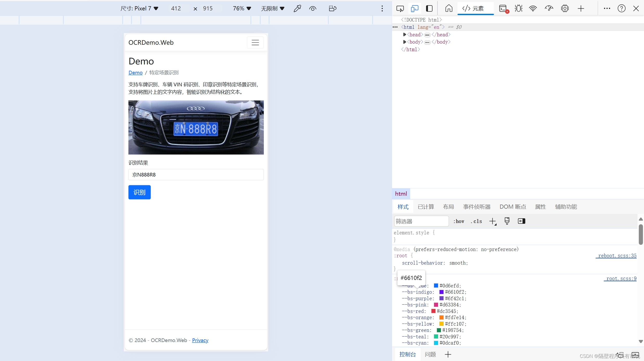Click the head ellipsis expand badge
The height and width of the screenshot is (361, 644).
coord(427,35)
